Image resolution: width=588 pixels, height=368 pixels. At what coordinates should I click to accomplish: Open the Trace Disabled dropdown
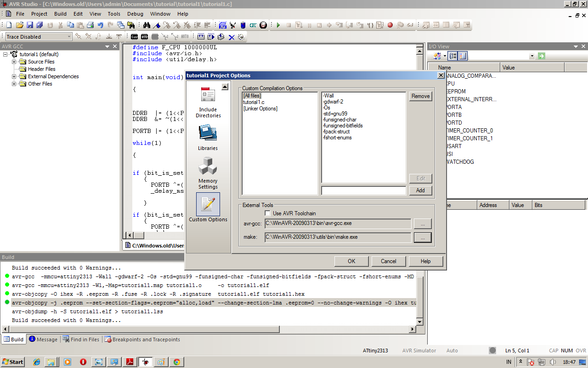(x=69, y=36)
